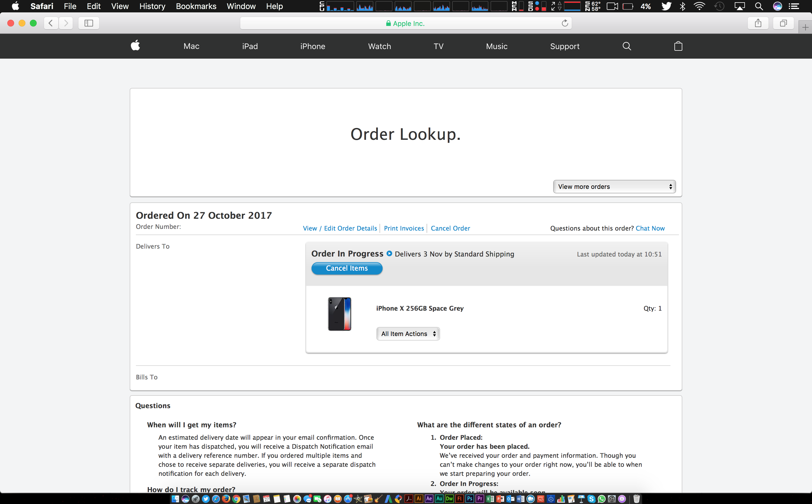The height and width of the screenshot is (504, 812).
Task: Open WhatsApp from the Dock
Action: click(x=602, y=499)
